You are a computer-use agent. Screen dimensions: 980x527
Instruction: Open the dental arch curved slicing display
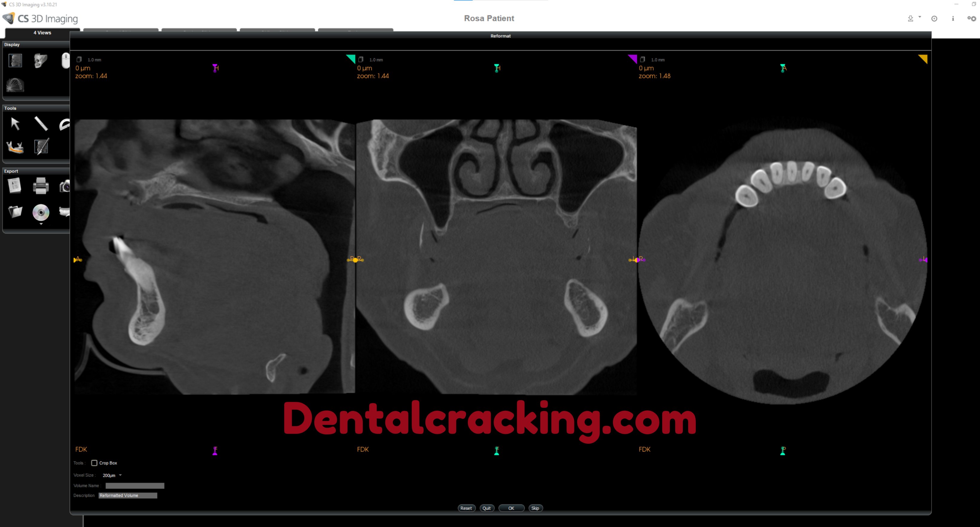(x=15, y=85)
